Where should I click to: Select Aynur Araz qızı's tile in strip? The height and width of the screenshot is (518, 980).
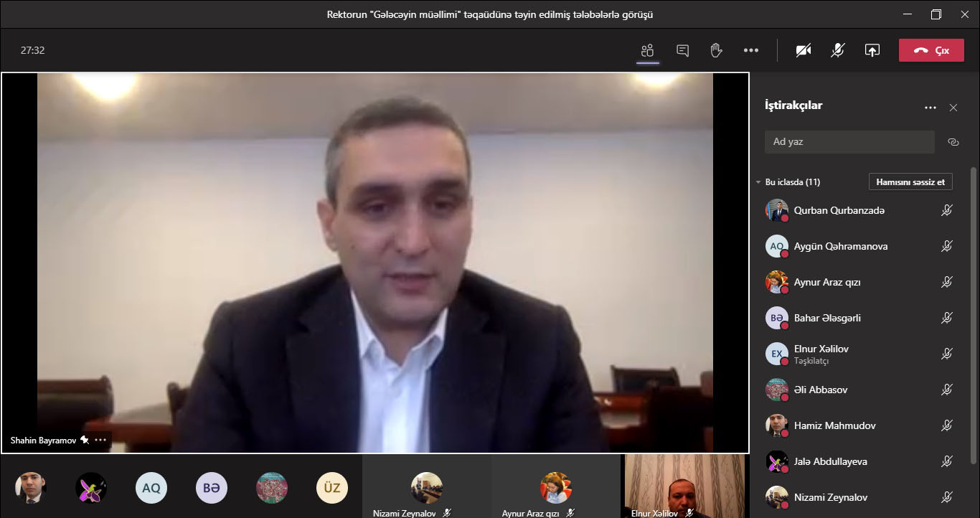point(555,486)
